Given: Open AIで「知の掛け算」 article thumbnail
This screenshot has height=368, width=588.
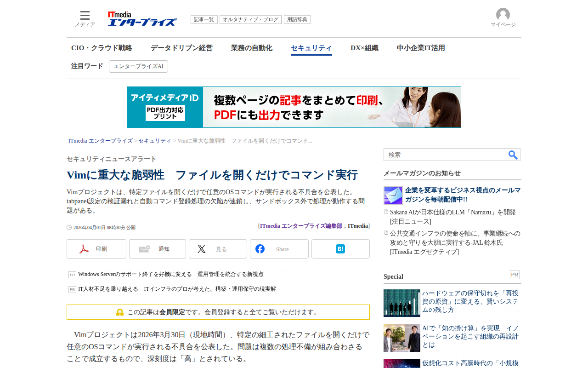Looking at the screenshot, I should tap(402, 338).
